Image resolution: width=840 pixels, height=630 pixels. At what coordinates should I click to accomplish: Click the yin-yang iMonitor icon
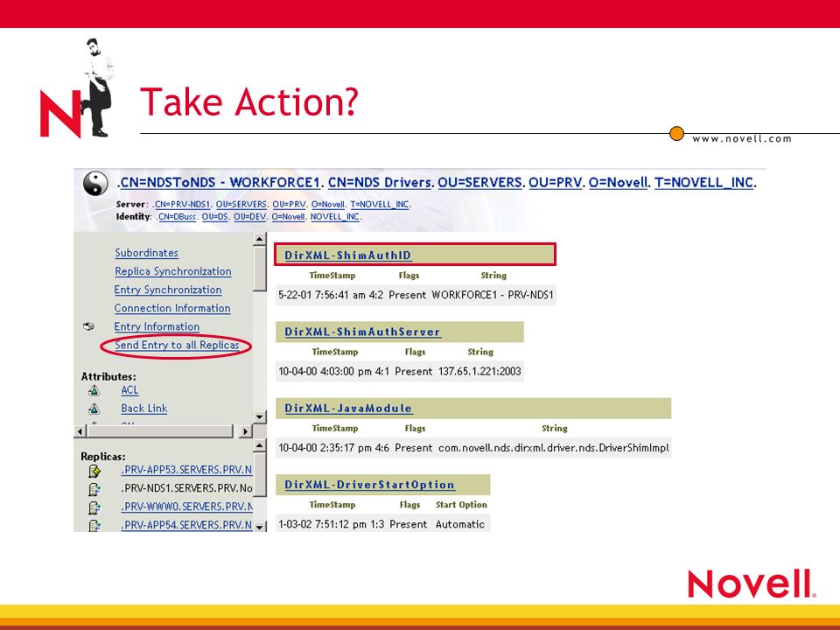click(95, 184)
